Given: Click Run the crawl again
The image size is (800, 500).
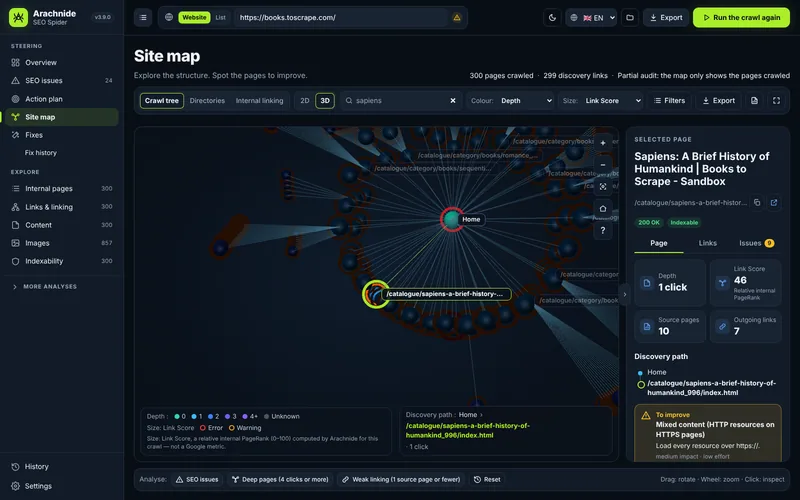Looking at the screenshot, I should (x=741, y=17).
